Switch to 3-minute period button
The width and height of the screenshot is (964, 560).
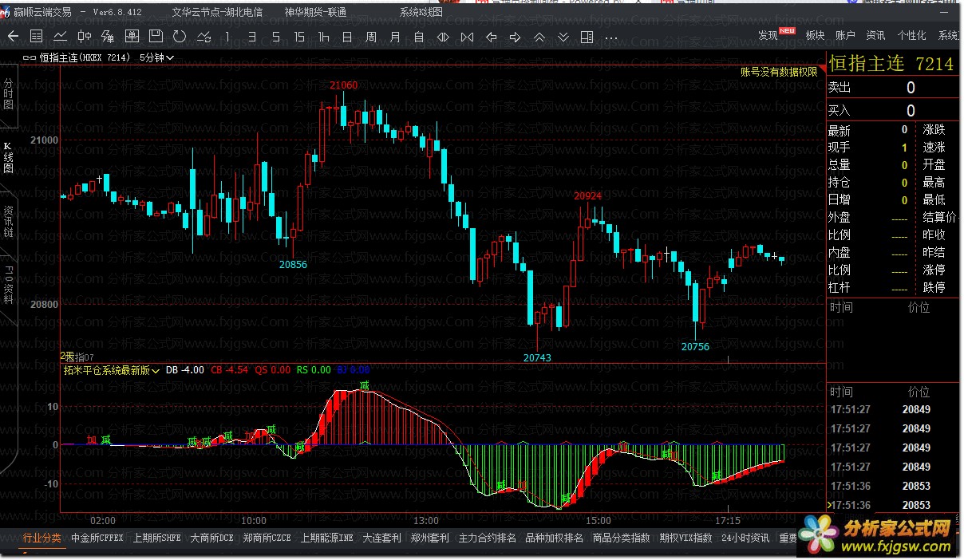251,37
